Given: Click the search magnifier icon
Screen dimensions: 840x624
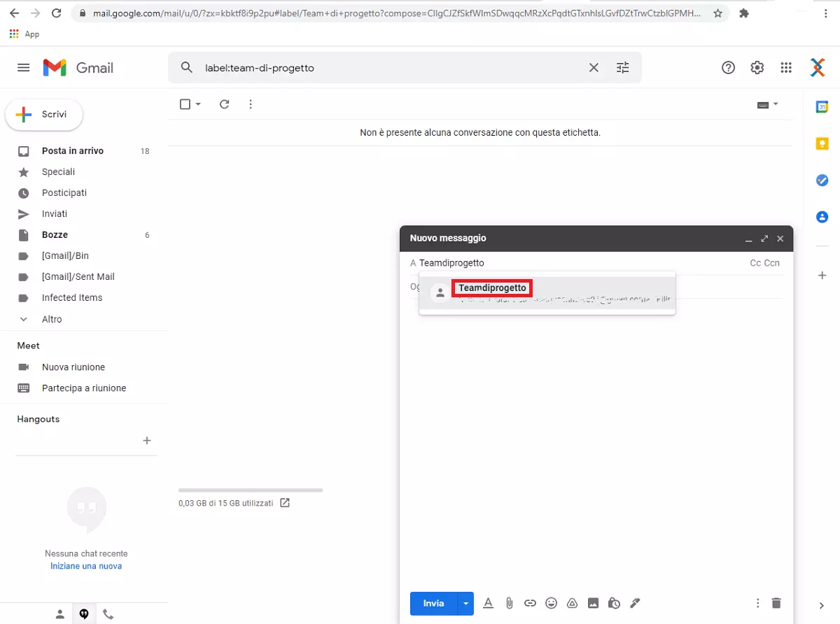Looking at the screenshot, I should click(x=186, y=68).
